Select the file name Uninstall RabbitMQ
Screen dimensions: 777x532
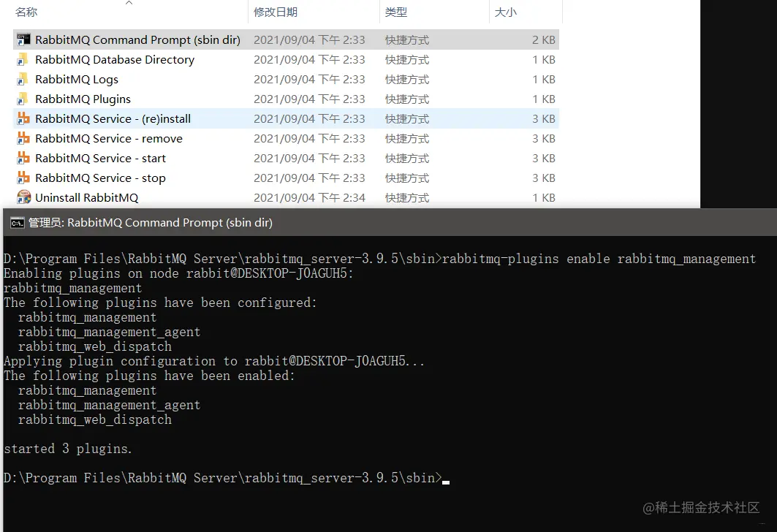point(87,197)
